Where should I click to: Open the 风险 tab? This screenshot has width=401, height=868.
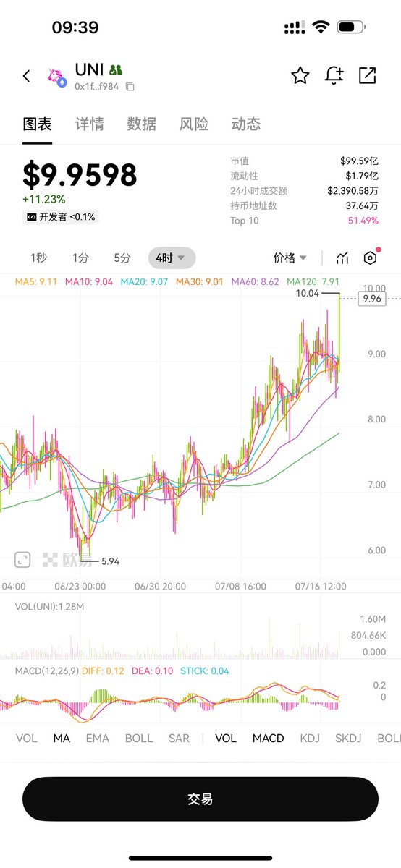193,124
